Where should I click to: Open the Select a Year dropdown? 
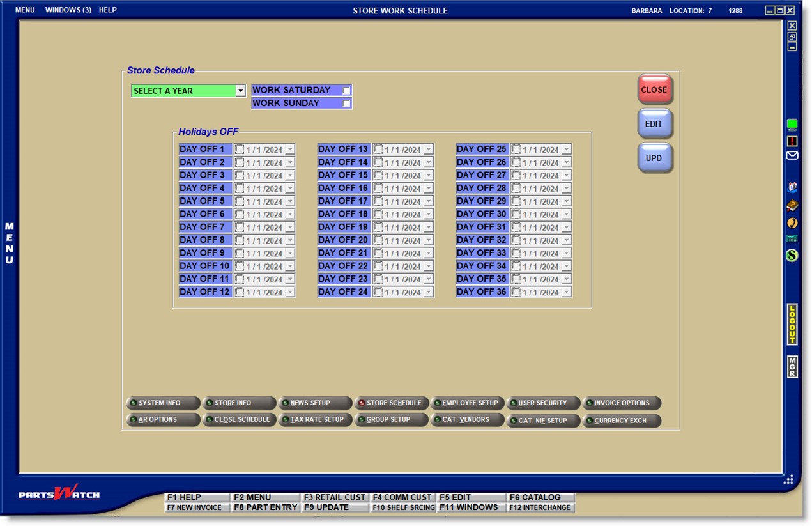(x=240, y=91)
